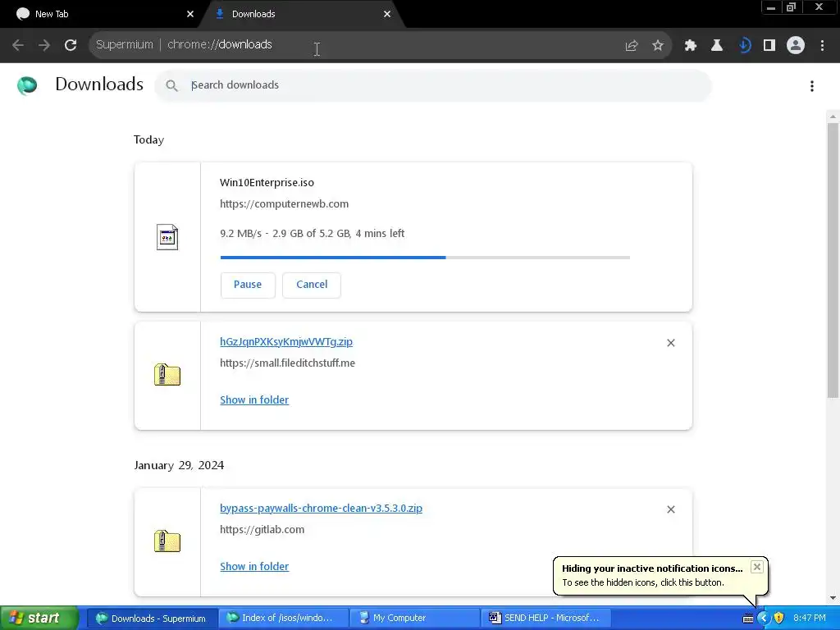Click the keyboard tray icon

[748, 619]
